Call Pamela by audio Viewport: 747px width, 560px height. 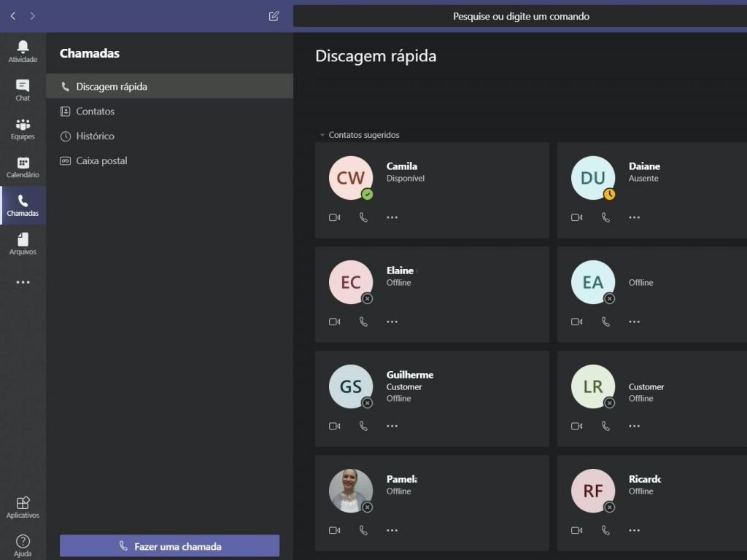[x=363, y=531]
